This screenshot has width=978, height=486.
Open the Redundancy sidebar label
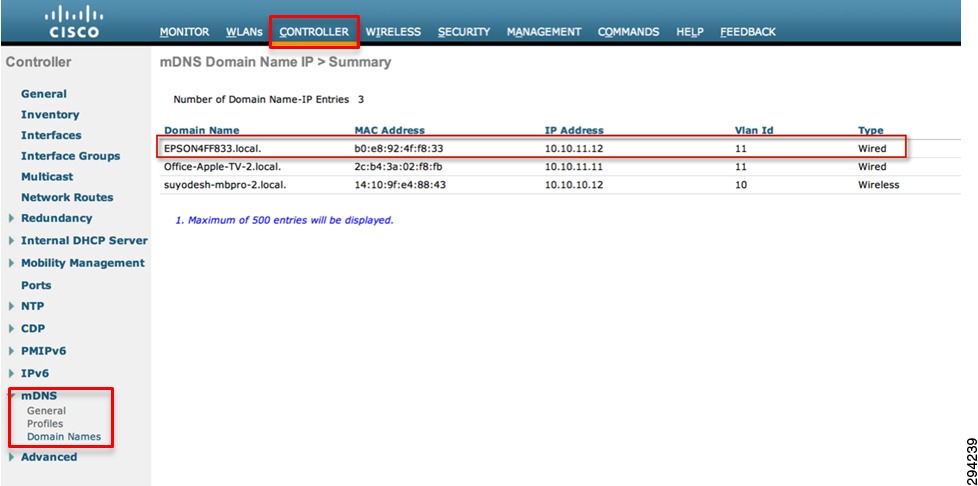tap(57, 218)
